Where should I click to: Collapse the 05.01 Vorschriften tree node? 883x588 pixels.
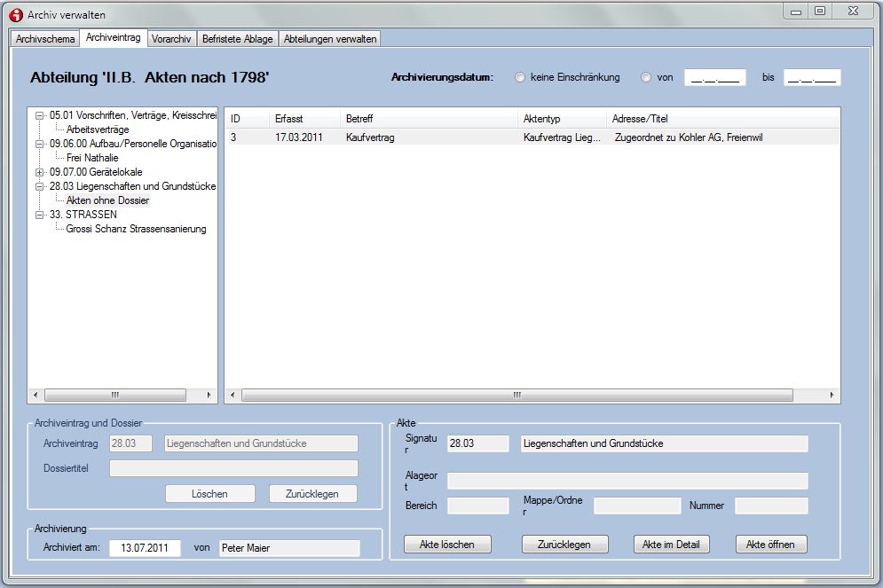pyautogui.click(x=39, y=115)
